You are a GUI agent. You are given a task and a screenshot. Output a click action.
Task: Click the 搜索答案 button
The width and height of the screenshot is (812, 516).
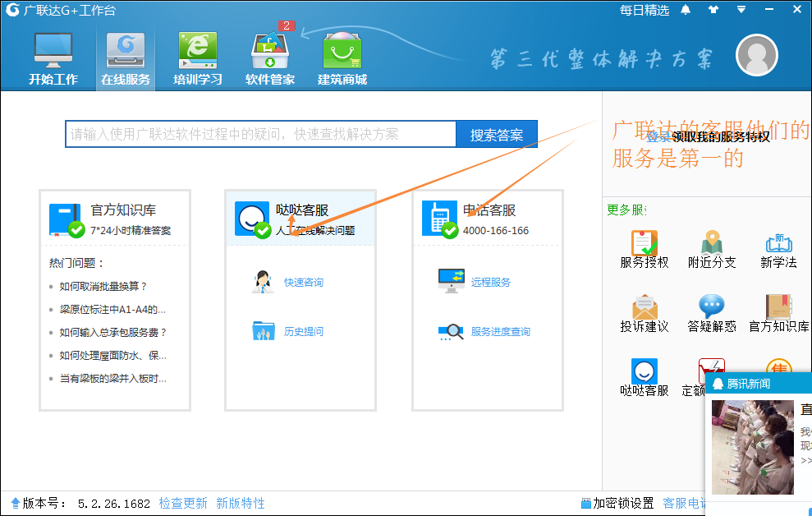pos(496,135)
